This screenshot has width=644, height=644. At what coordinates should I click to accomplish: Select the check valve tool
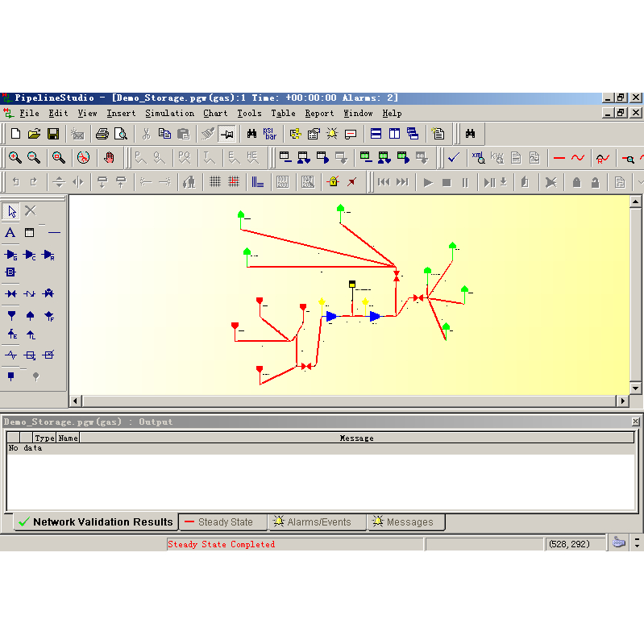coord(30,293)
